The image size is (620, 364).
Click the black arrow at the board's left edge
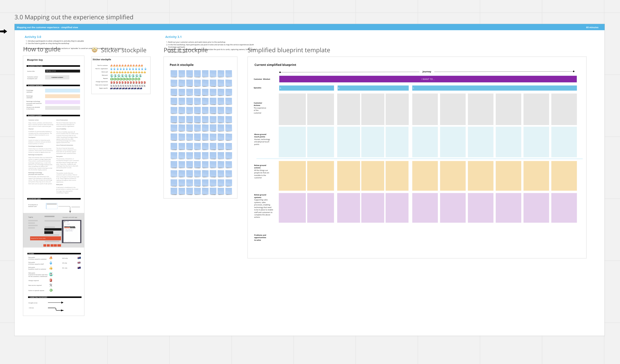click(x=3, y=31)
